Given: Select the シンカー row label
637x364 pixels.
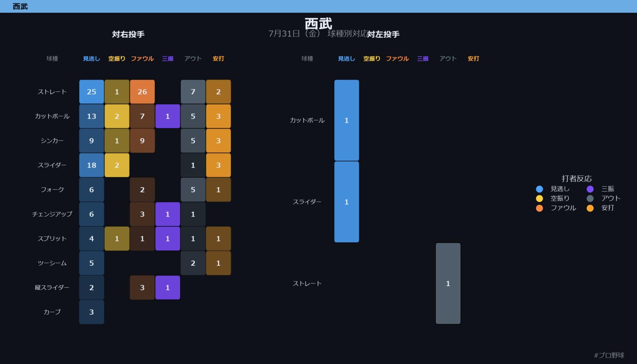Looking at the screenshot, I should click(52, 141).
